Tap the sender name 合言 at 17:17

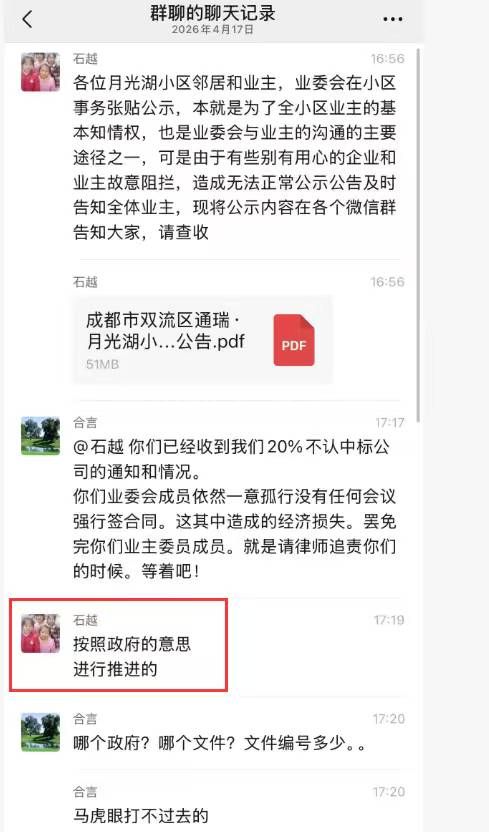[85, 422]
